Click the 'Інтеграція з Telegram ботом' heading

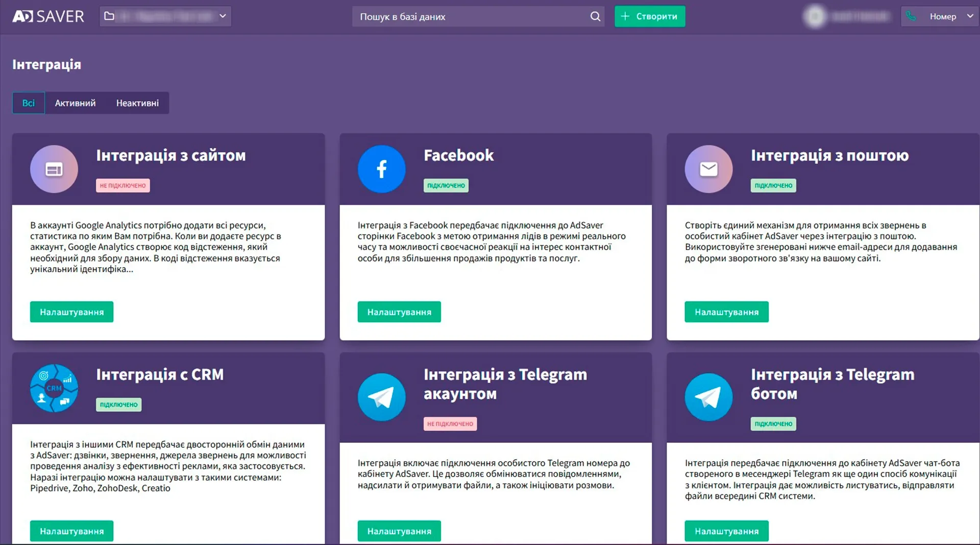(832, 384)
